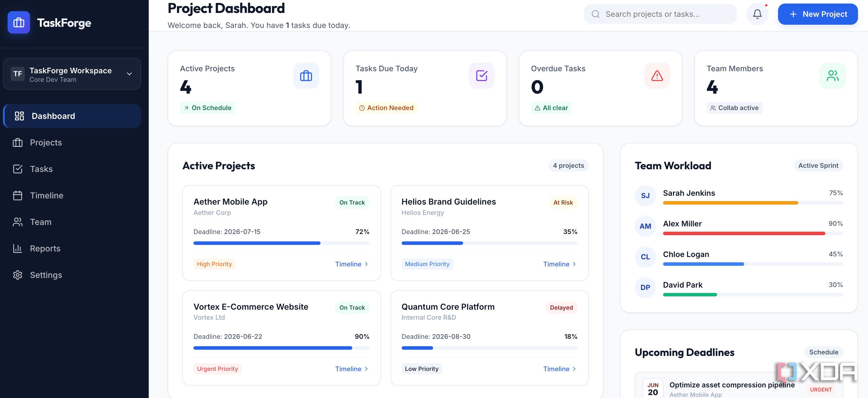Viewport: 868px width, 398px height.
Task: Click the Active Projects briefcase icon
Action: click(x=306, y=76)
